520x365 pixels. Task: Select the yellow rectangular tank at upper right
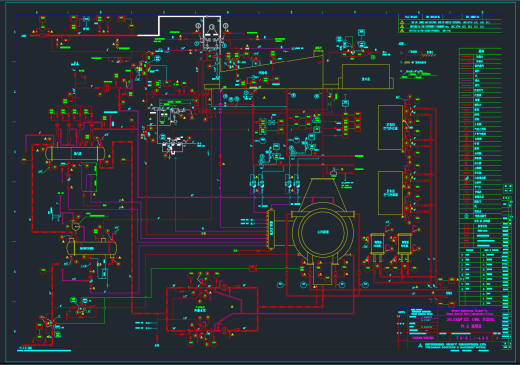(366, 76)
